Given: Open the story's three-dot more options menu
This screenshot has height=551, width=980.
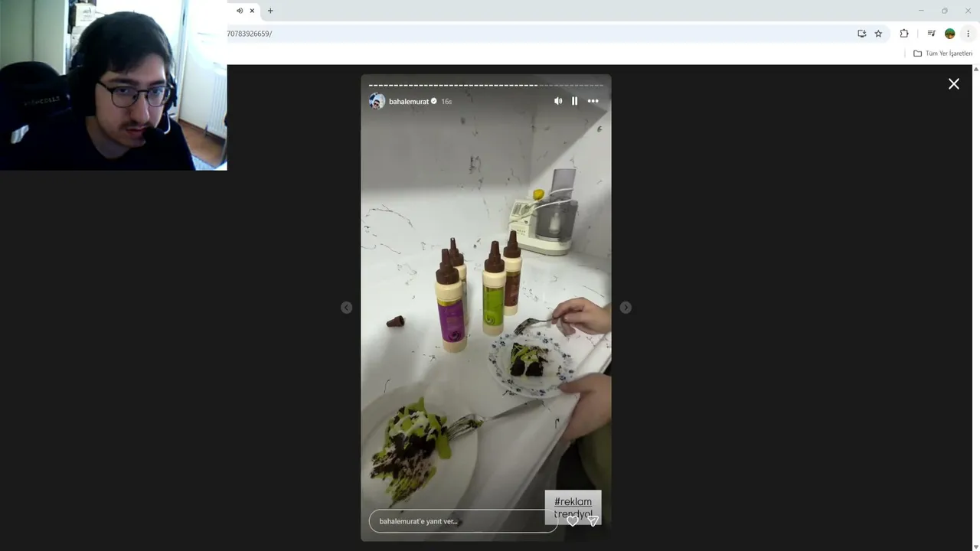Looking at the screenshot, I should pyautogui.click(x=593, y=101).
